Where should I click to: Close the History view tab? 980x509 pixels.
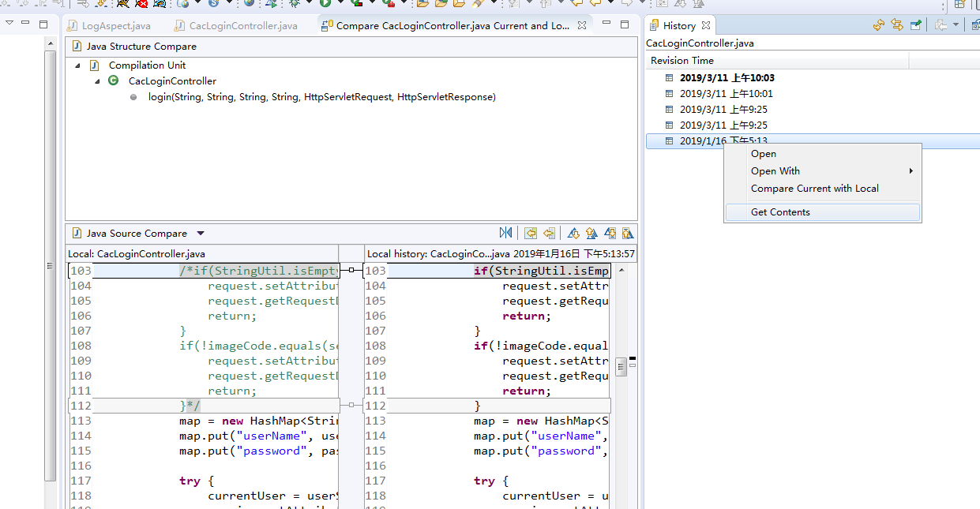pyautogui.click(x=706, y=25)
